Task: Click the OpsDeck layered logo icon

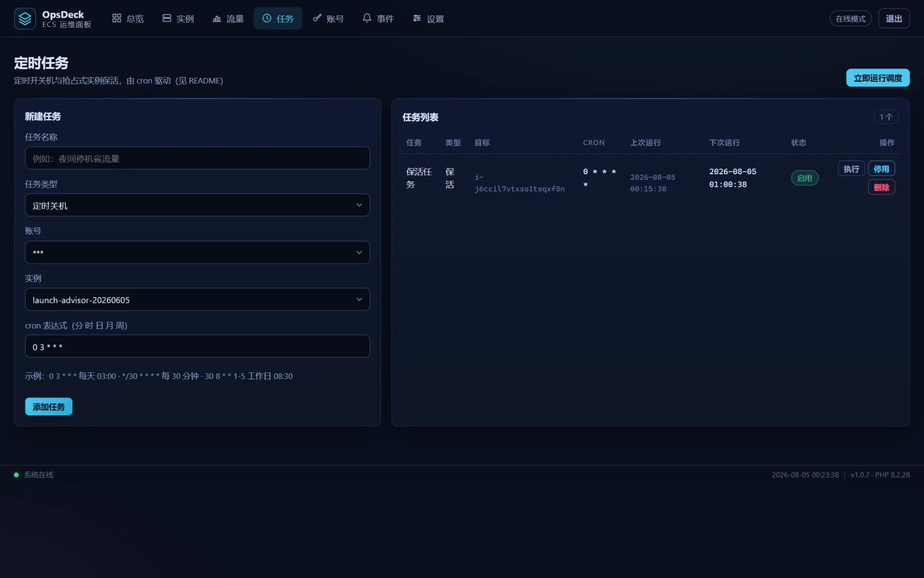Action: [25, 19]
